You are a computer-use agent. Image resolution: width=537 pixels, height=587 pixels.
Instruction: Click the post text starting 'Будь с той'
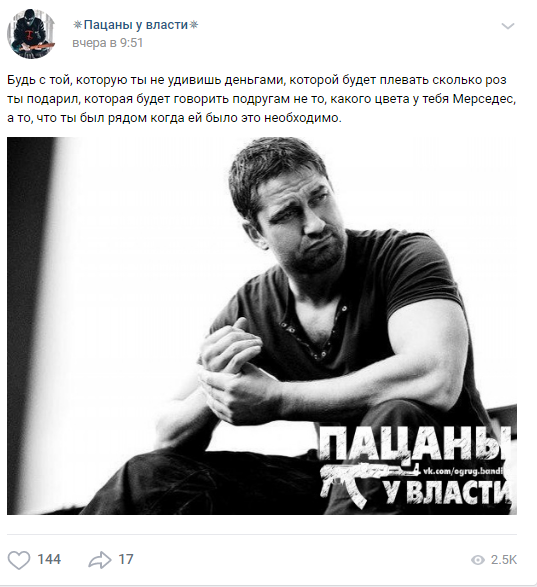coord(262,99)
